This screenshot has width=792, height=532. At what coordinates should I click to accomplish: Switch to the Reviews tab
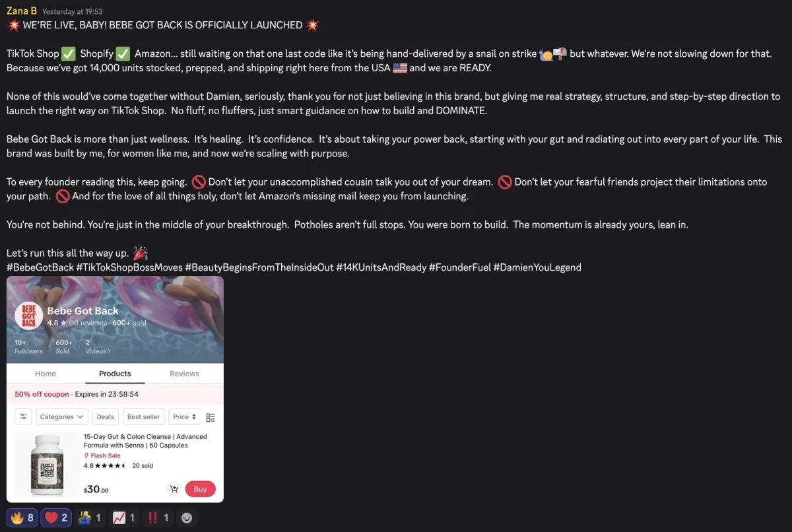[184, 374]
